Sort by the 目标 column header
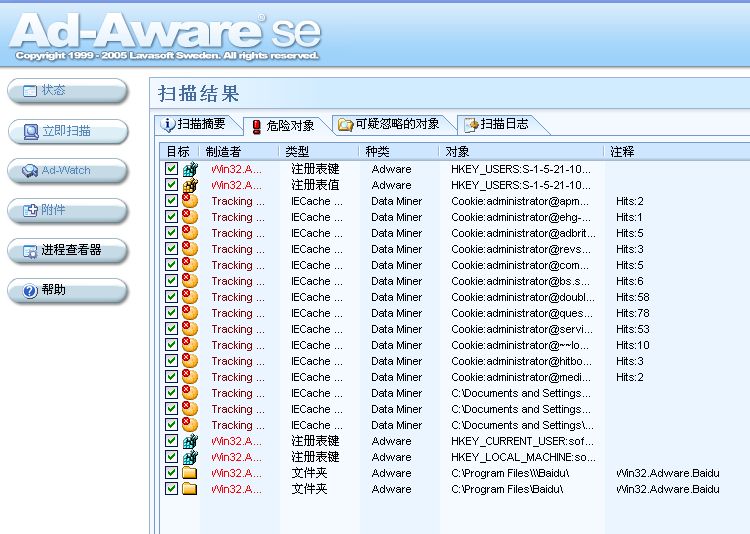This screenshot has height=534, width=750. pyautogui.click(x=179, y=152)
